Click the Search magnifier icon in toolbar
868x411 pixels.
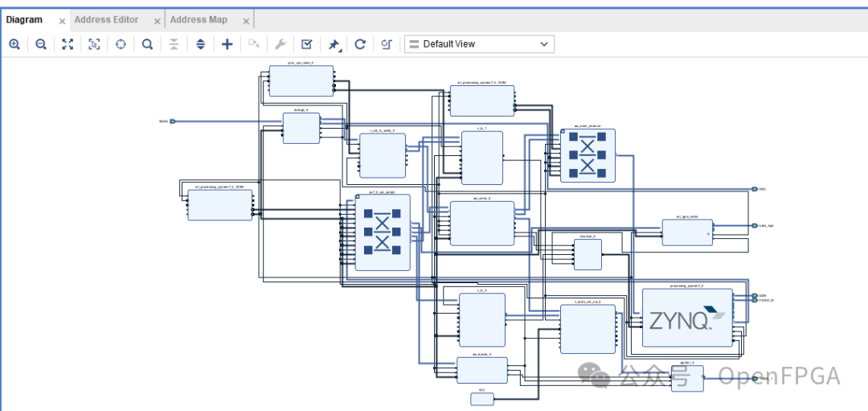[147, 44]
